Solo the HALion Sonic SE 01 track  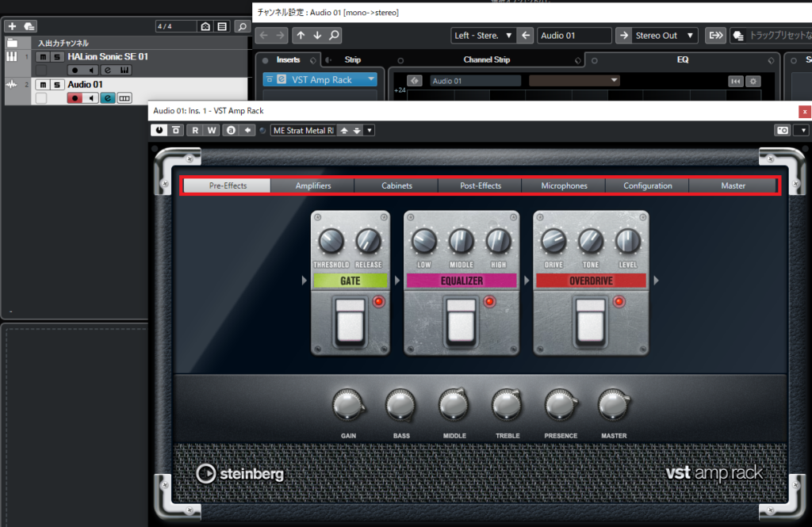click(57, 57)
